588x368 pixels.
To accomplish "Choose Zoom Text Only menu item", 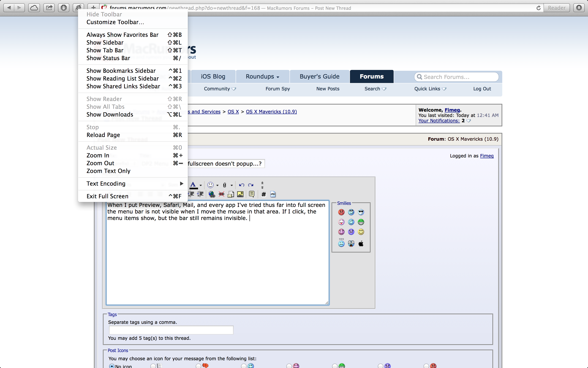I will (133, 171).
